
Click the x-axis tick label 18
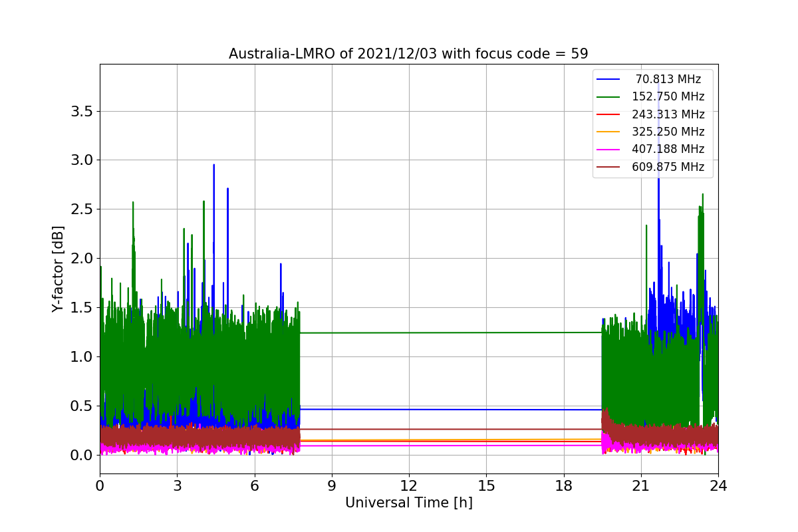563,485
